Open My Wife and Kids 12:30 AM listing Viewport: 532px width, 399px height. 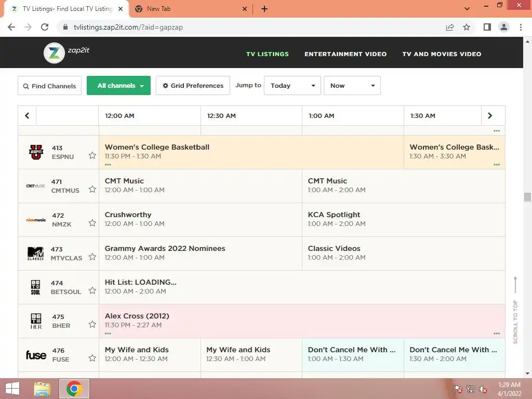tap(251, 355)
